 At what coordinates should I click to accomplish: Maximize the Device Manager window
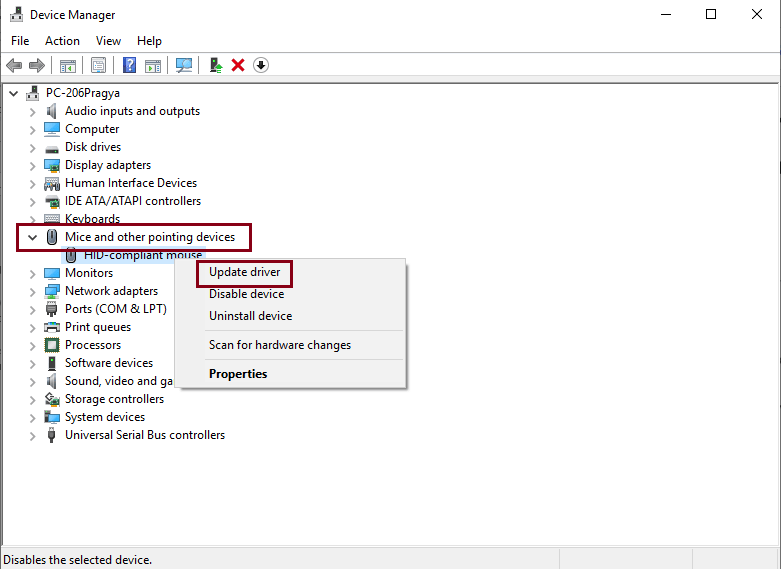(711, 14)
